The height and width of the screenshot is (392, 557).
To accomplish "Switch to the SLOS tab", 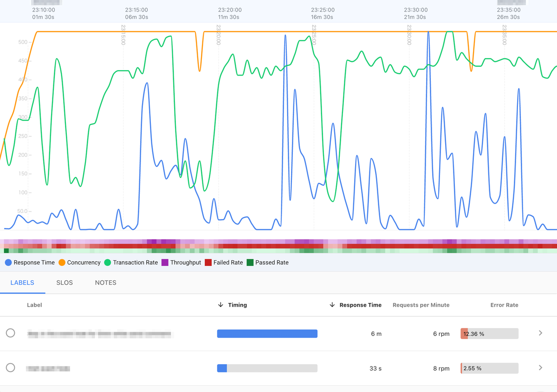I will tap(65, 283).
